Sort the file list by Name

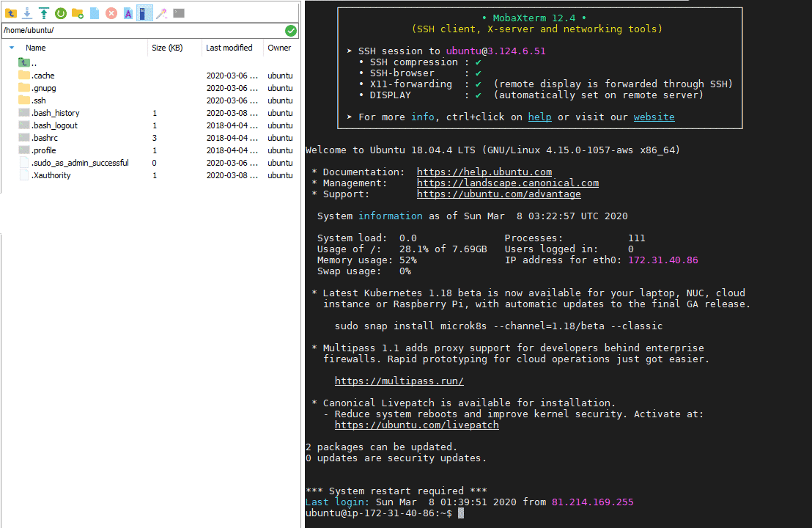point(36,48)
